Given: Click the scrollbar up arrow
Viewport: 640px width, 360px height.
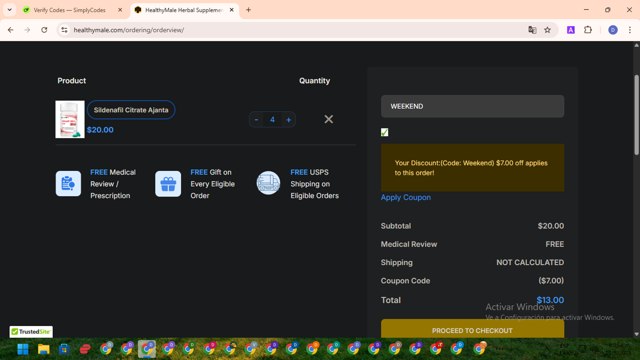Looking at the screenshot, I should click(x=636, y=45).
